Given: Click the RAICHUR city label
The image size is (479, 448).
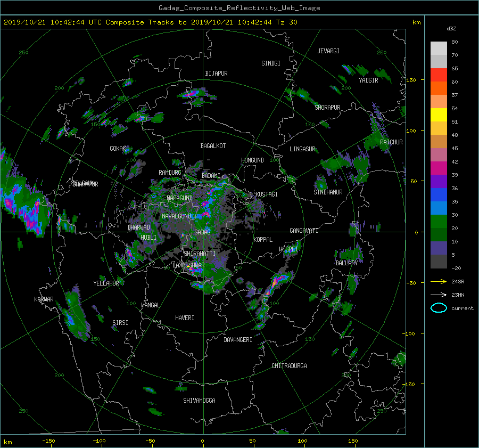Looking at the screenshot, I should (x=391, y=142).
